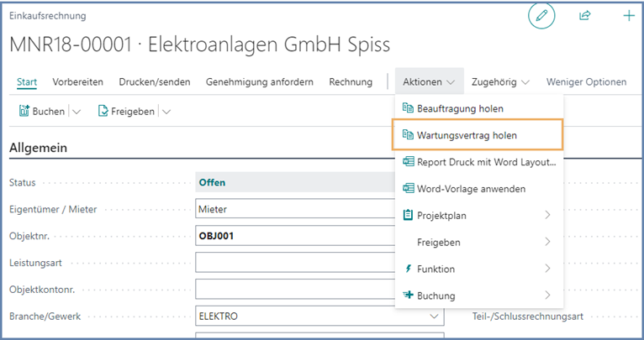Click the Funktion lightning bolt icon
This screenshot has width=644, height=340.
[x=408, y=269]
